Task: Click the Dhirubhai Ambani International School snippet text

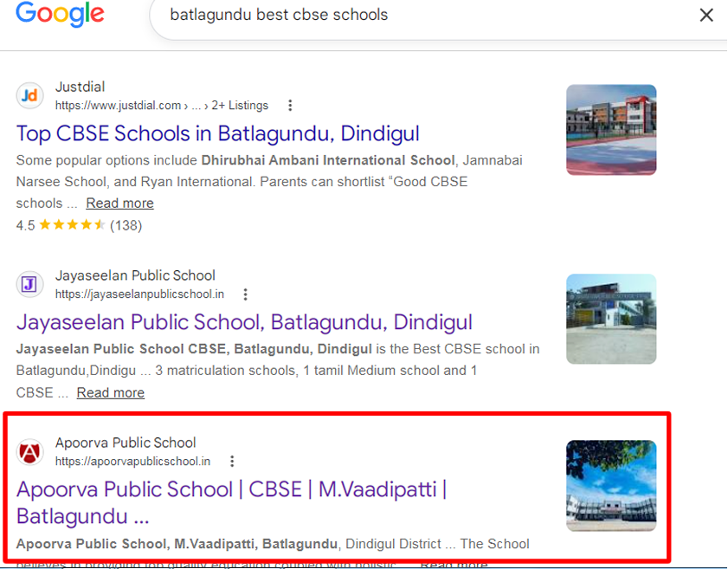Action: (x=328, y=160)
